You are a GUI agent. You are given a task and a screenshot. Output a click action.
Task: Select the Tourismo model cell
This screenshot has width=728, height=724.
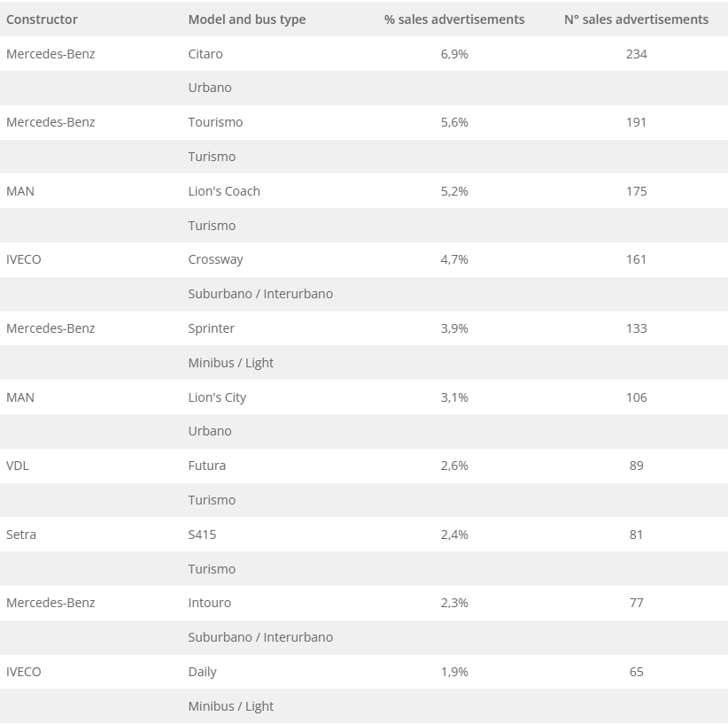[215, 122]
